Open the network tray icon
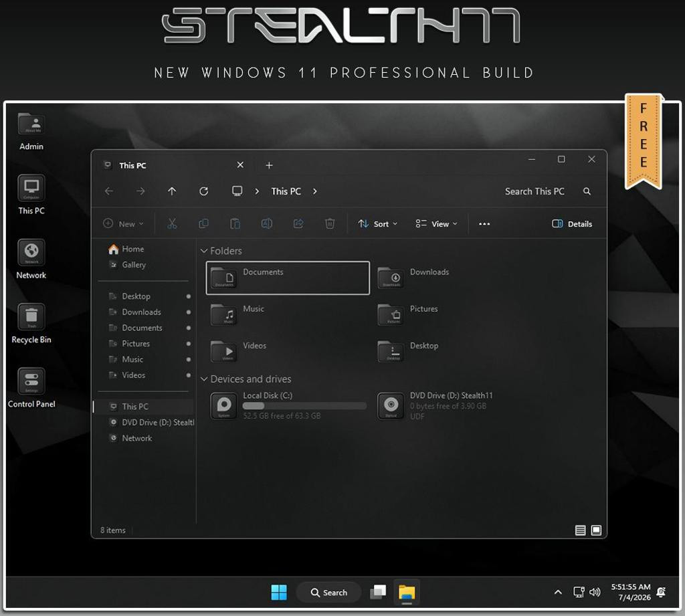685x616 pixels. point(579,593)
